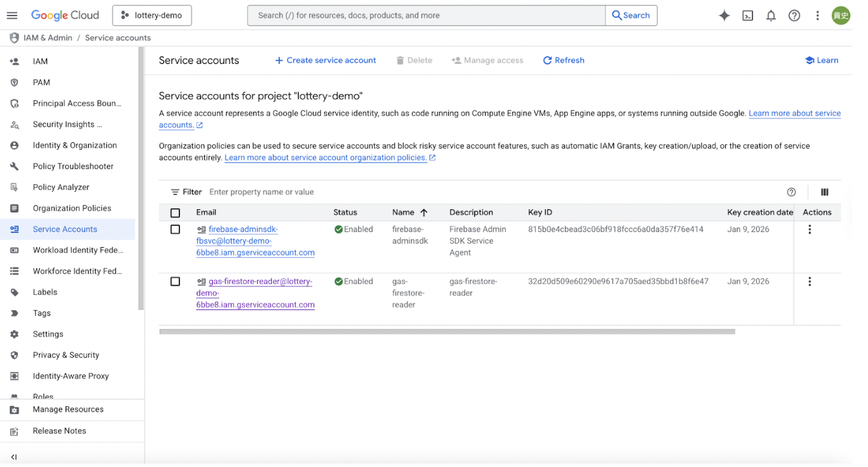Click the Learn button
The width and height of the screenshot is (868, 467).
(821, 60)
